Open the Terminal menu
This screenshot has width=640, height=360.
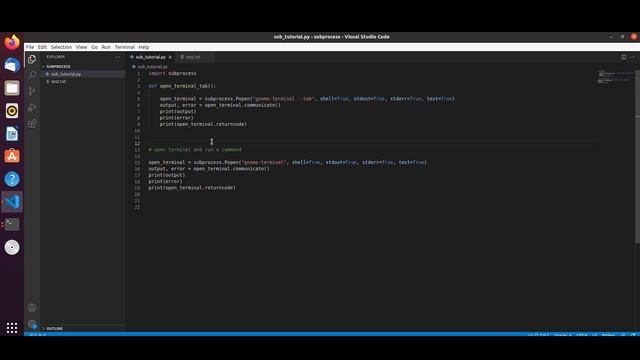coord(124,47)
